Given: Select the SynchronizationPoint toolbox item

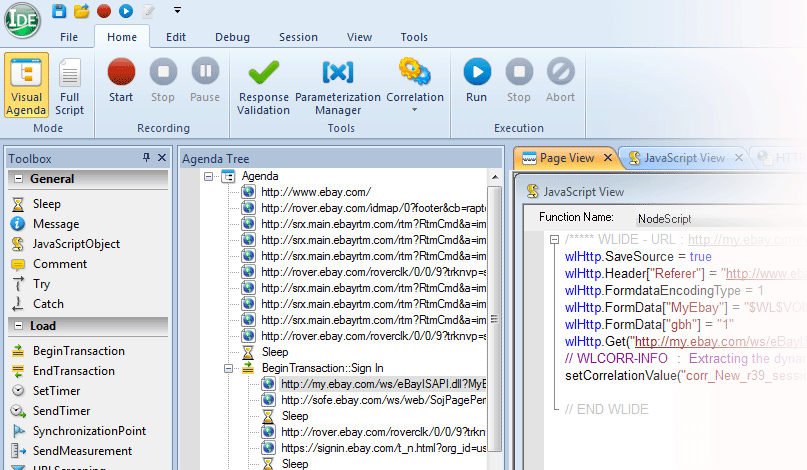Looking at the screenshot, I should point(88,431).
